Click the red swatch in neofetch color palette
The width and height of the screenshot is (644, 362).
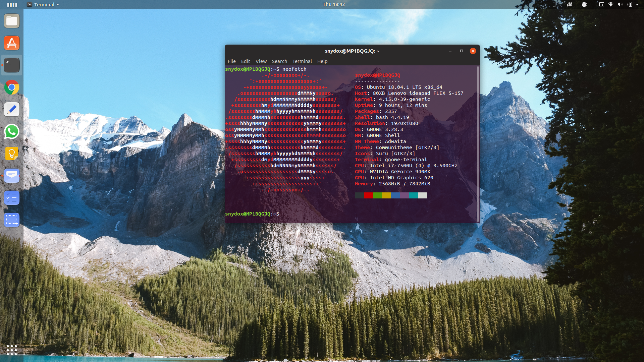(x=368, y=195)
